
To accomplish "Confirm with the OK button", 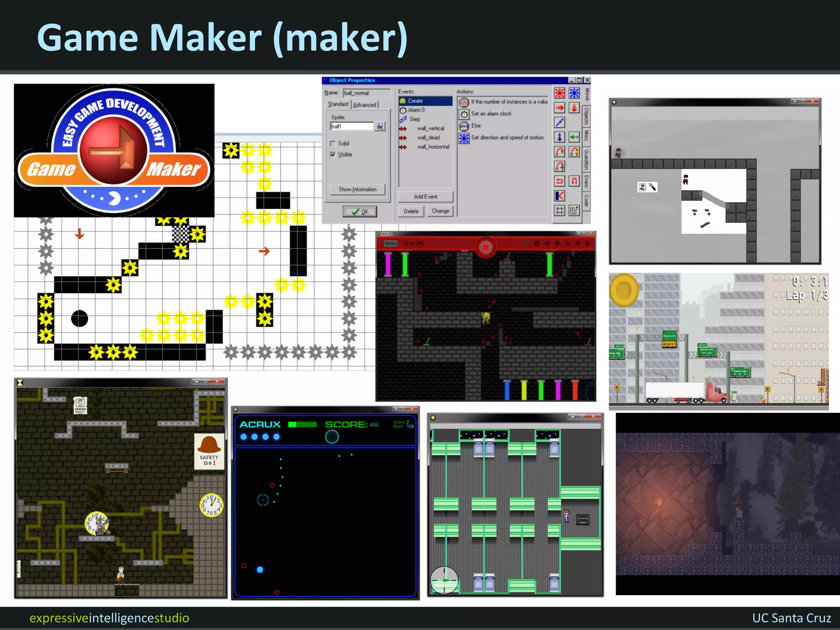I will tap(360, 212).
